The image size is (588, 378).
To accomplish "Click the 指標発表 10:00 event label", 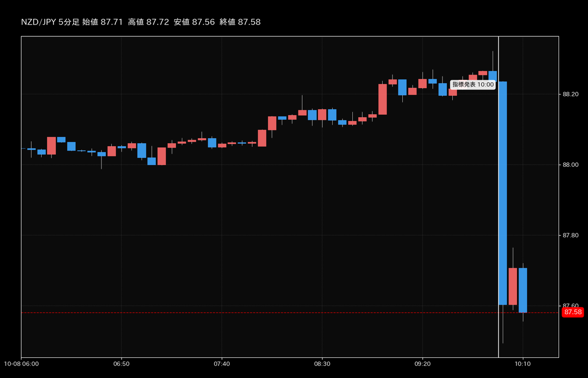I will [x=473, y=84].
